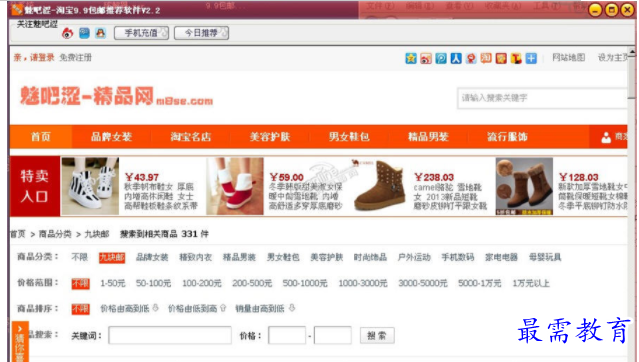
Task: Filter price range 100-200元
Action: (x=202, y=283)
